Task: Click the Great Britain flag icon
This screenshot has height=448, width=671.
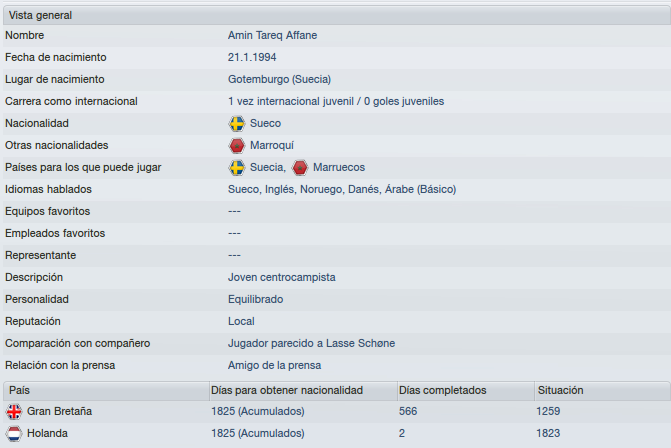Action: [14, 412]
